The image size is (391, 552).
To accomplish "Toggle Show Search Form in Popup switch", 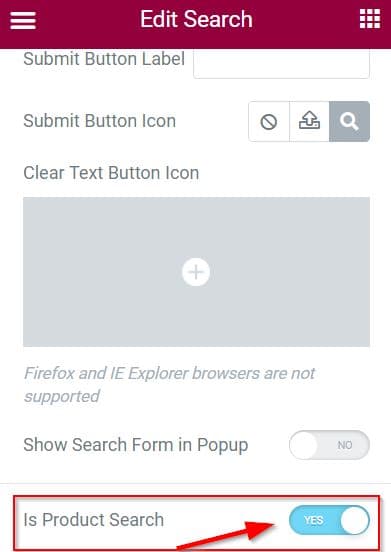I will 329,445.
